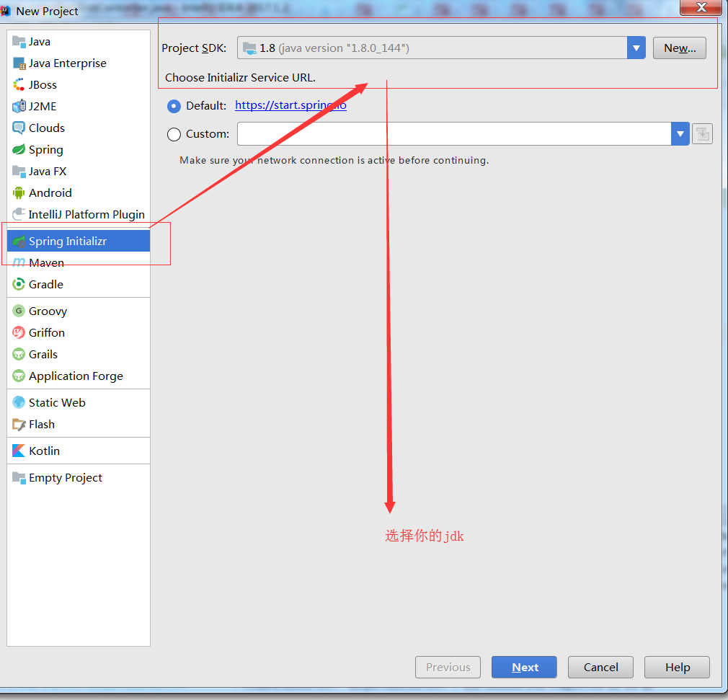The image size is (728, 700).
Task: Click the J2ME device icon
Action: coord(19,107)
